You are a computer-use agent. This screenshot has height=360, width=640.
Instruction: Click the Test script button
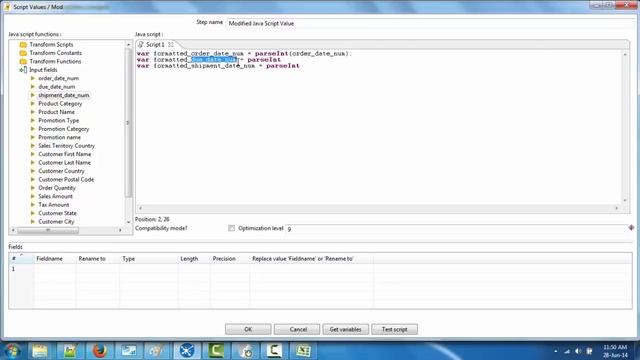394,329
